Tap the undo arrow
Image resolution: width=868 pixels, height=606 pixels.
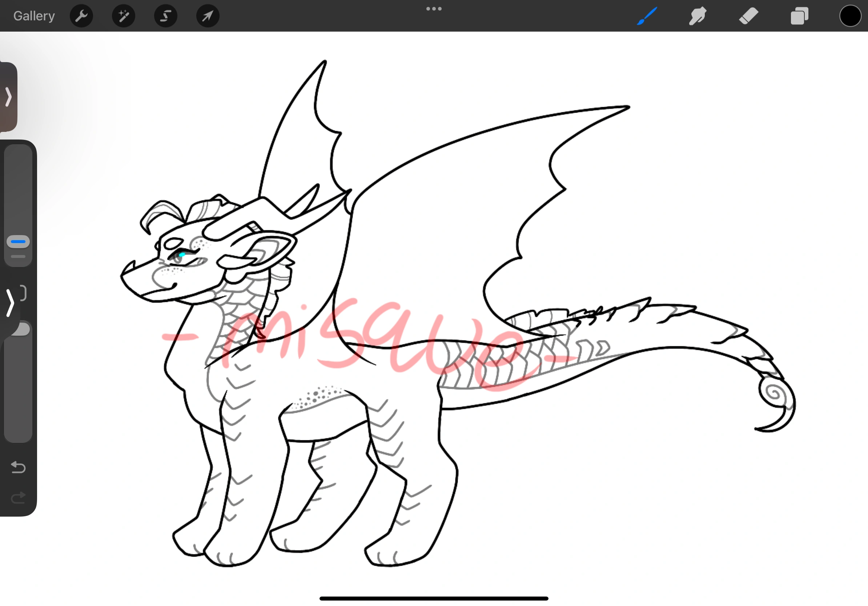tap(18, 467)
